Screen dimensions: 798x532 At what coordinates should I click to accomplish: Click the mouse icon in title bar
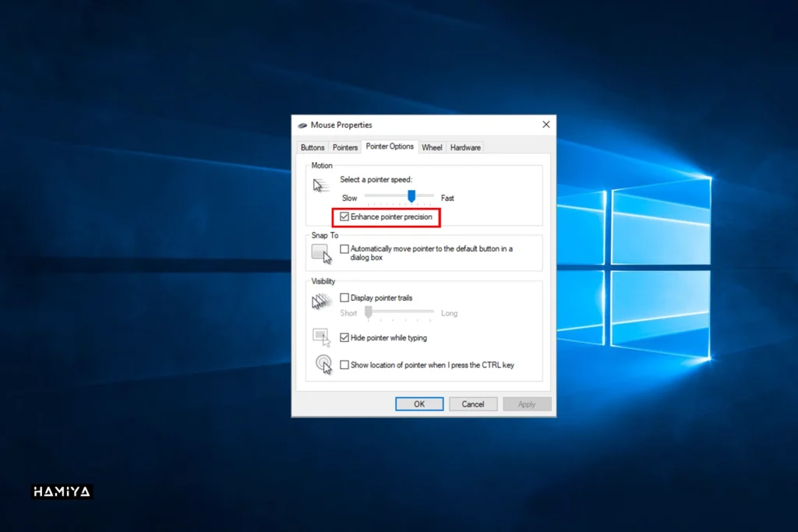302,125
